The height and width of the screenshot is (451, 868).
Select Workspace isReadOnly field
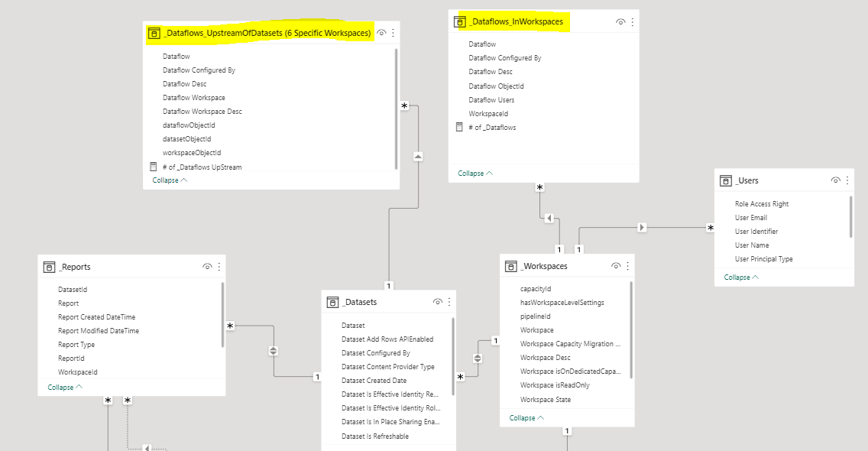tap(555, 385)
